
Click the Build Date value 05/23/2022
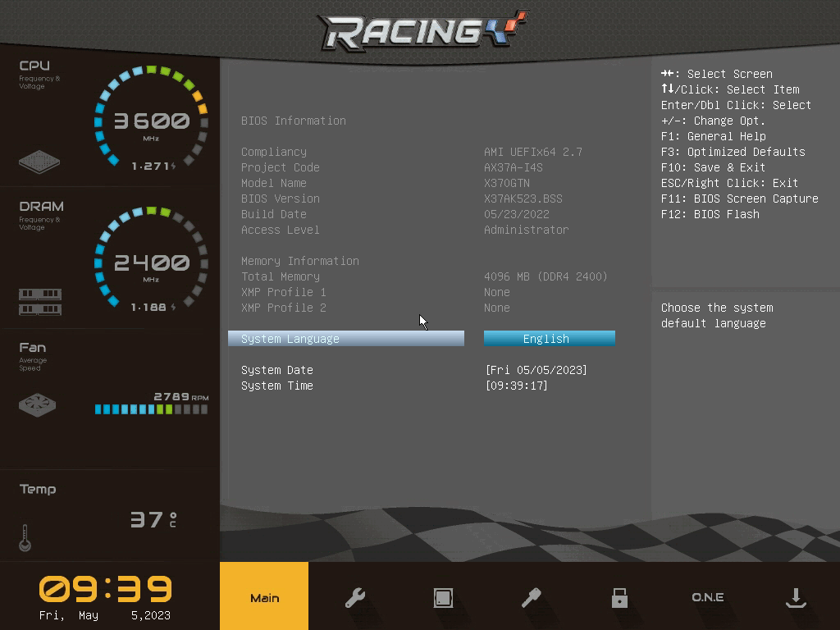click(x=517, y=214)
